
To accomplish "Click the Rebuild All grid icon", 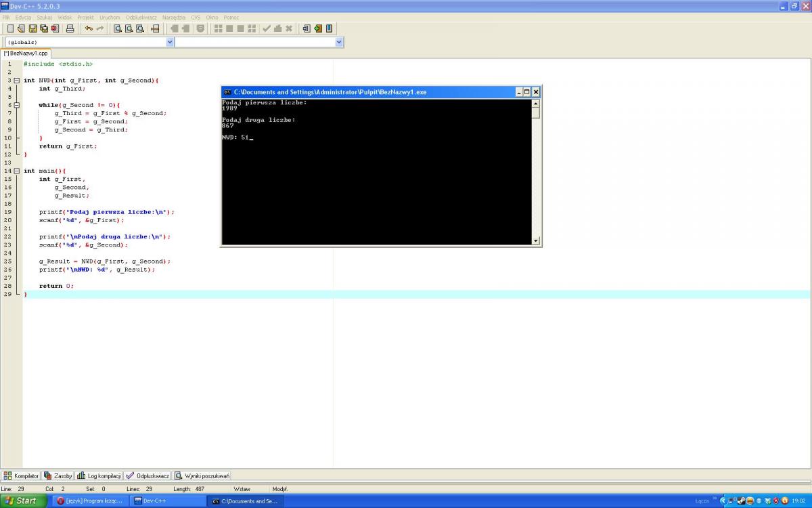I will [x=252, y=28].
